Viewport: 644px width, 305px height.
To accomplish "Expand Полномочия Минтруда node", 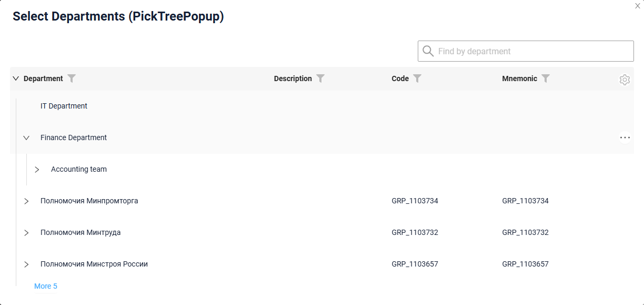I will point(26,232).
